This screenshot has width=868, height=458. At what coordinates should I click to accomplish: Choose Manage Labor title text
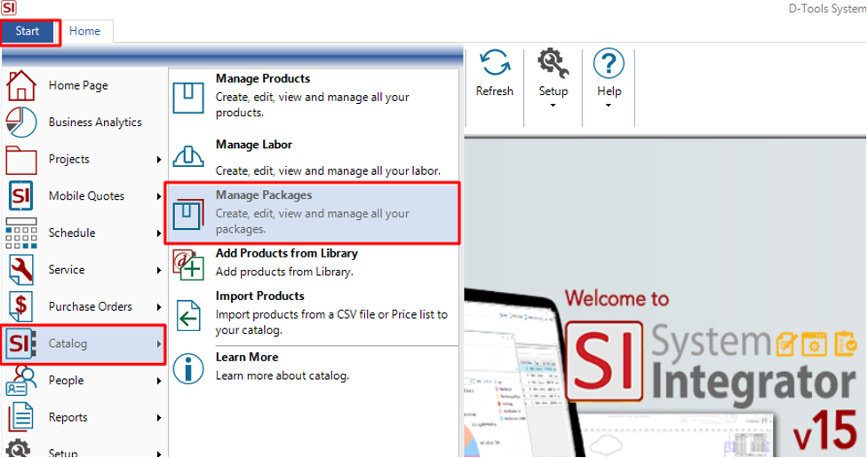pyautogui.click(x=253, y=145)
